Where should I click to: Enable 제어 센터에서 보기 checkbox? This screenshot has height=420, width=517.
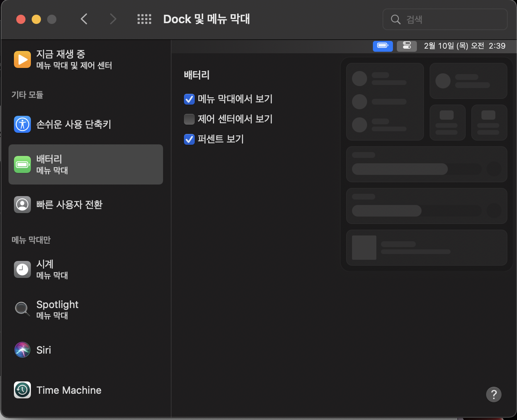(189, 119)
